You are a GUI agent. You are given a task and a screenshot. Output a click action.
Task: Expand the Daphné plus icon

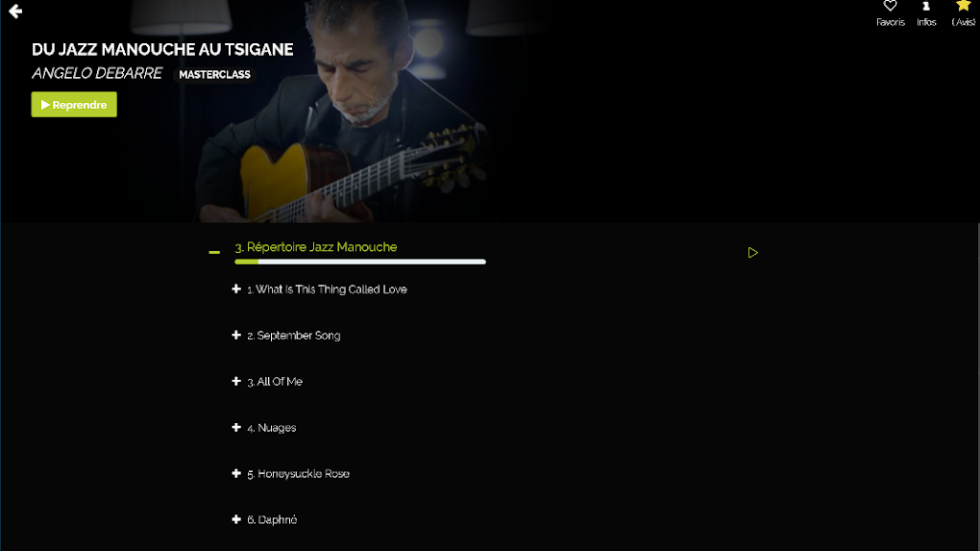[236, 519]
